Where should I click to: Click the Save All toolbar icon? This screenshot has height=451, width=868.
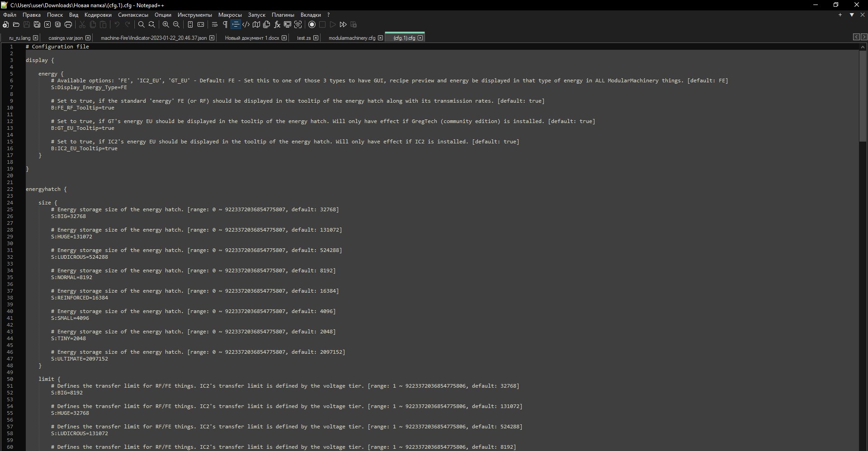[x=37, y=24]
